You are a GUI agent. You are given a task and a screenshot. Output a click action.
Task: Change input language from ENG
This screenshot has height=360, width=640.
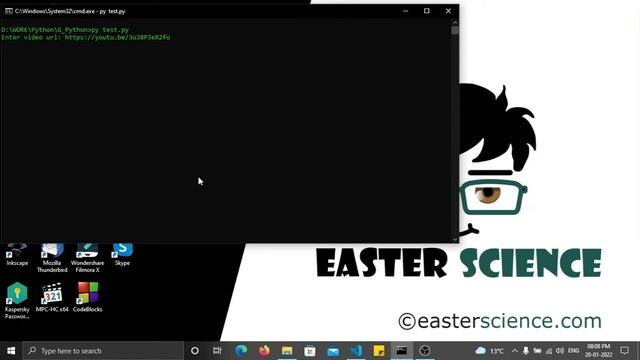573,351
